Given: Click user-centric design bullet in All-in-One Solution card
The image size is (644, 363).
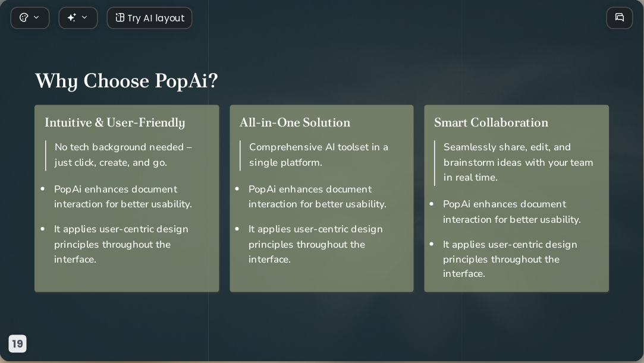Looking at the screenshot, I should [x=315, y=244].
